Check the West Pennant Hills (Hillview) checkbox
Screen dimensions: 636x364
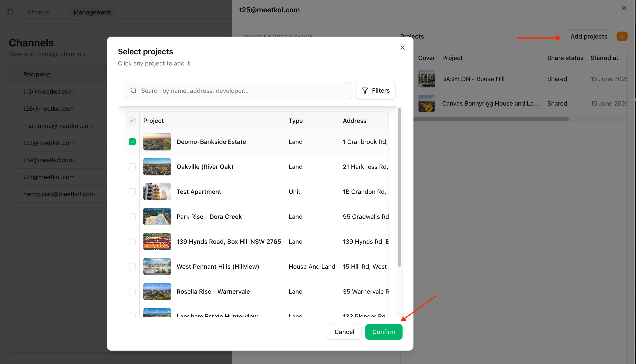[x=132, y=267]
